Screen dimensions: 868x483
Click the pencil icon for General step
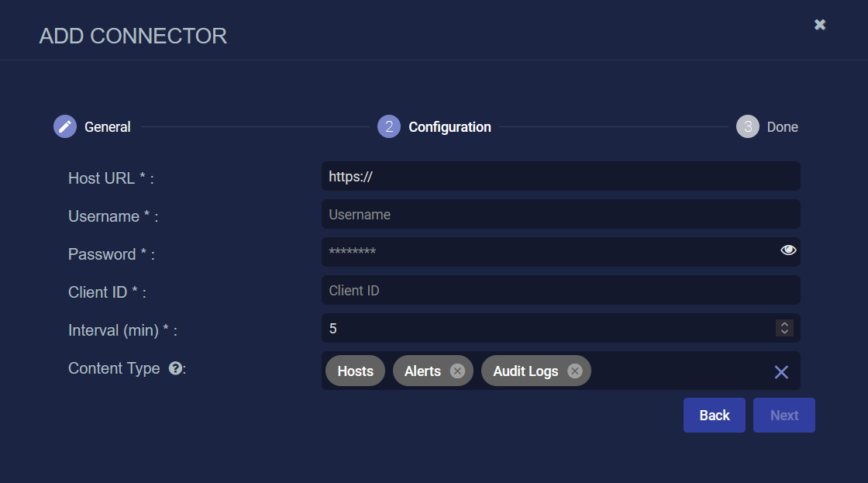click(x=65, y=126)
